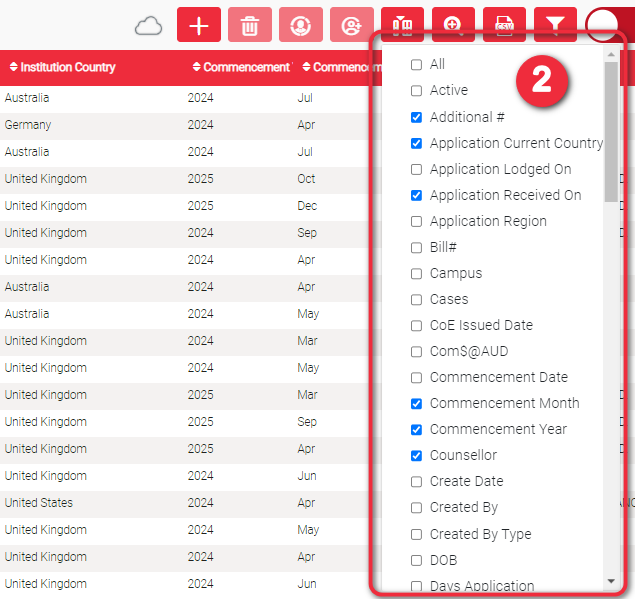Click scrollbar down arrow in column list

611,582
